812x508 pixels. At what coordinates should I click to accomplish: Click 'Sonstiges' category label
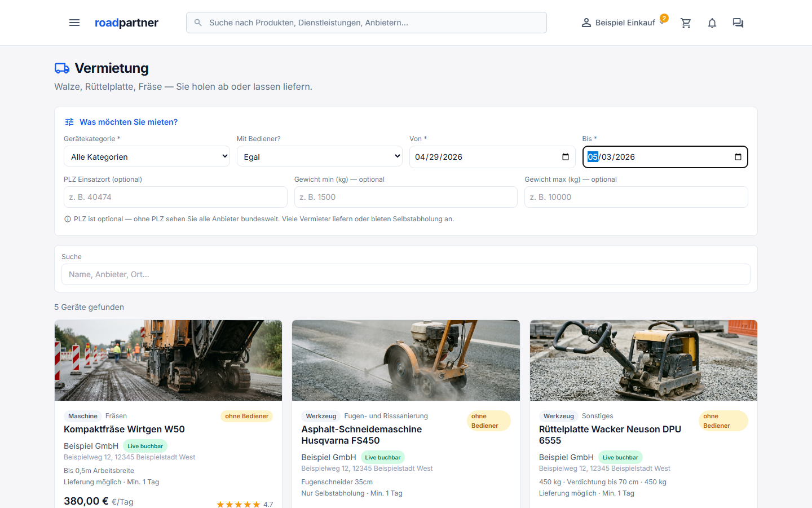click(598, 416)
